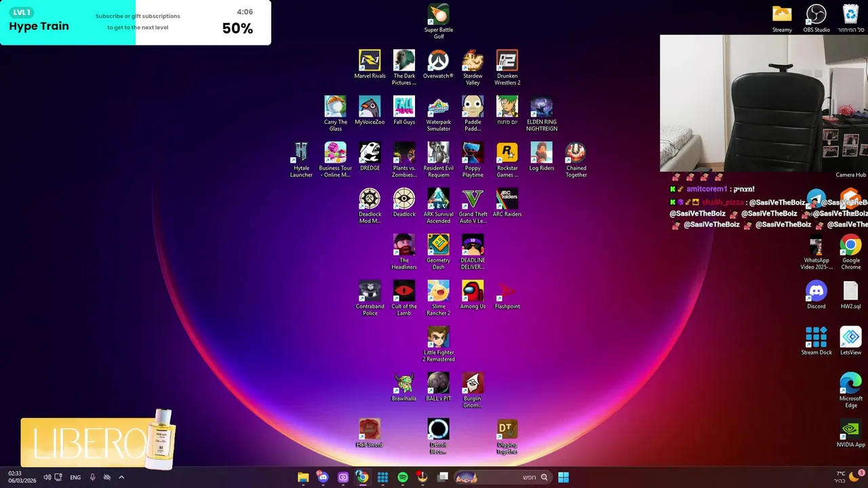Image resolution: width=868 pixels, height=488 pixels.
Task: Open the Cult of the Lamb shortcut
Action: click(x=404, y=298)
